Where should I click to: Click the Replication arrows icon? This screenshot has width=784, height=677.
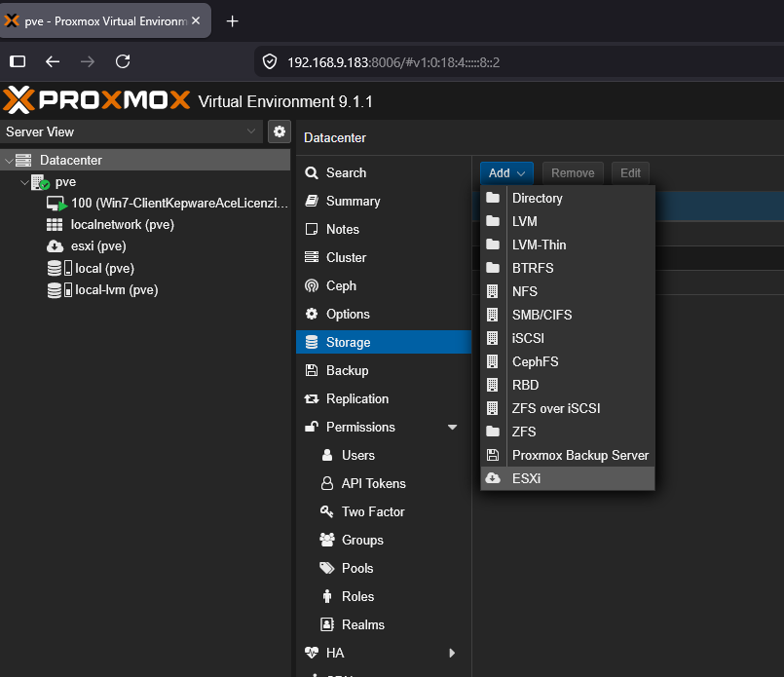coord(312,398)
